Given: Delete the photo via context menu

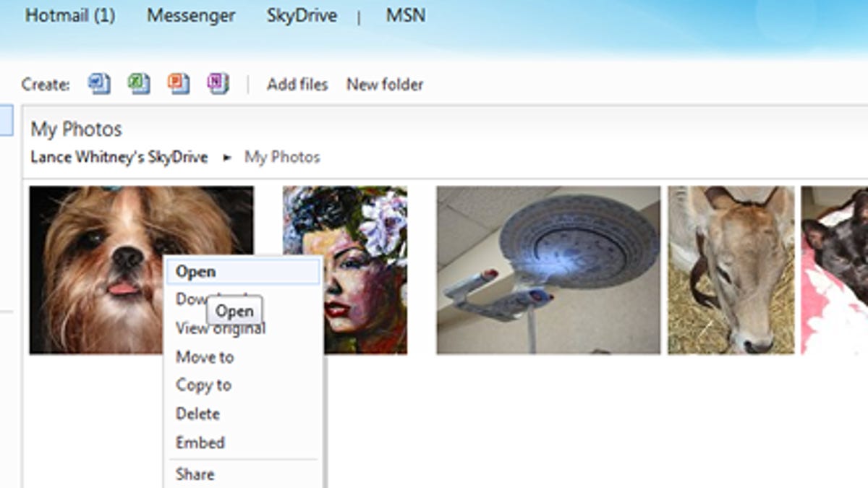Looking at the screenshot, I should coord(197,414).
